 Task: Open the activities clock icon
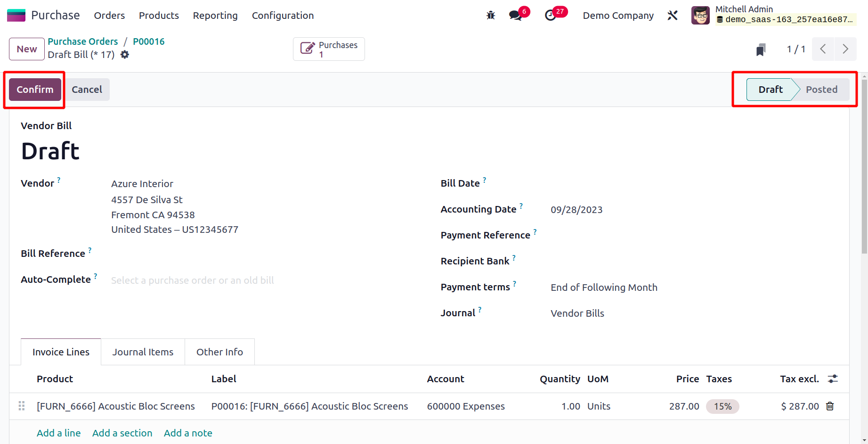click(x=550, y=16)
